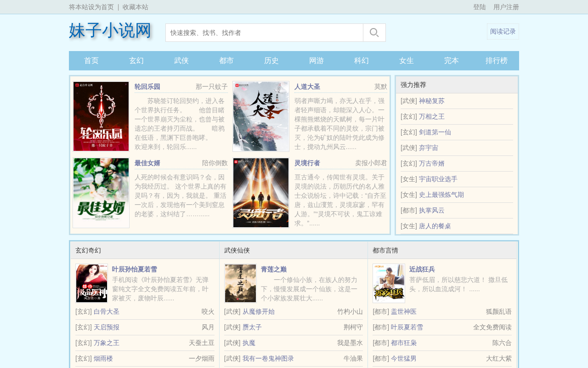Click the 妹子小说网 site logo

coord(110,30)
